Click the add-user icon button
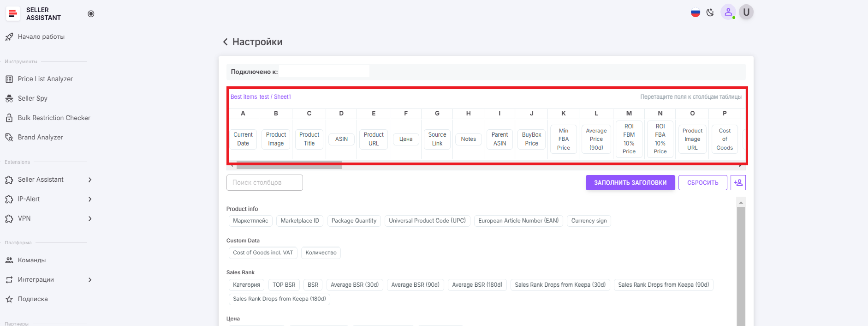 (x=738, y=182)
